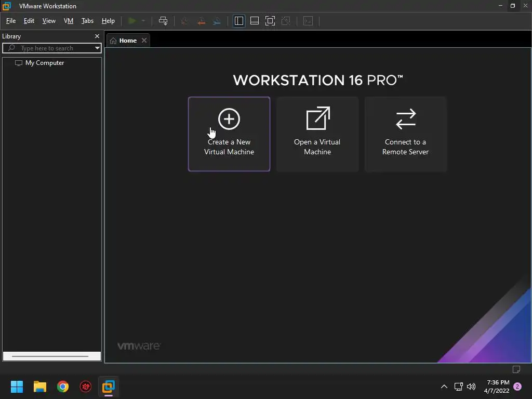The image size is (532, 399).
Task: Open Google Chrome from the taskbar
Action: click(63, 387)
